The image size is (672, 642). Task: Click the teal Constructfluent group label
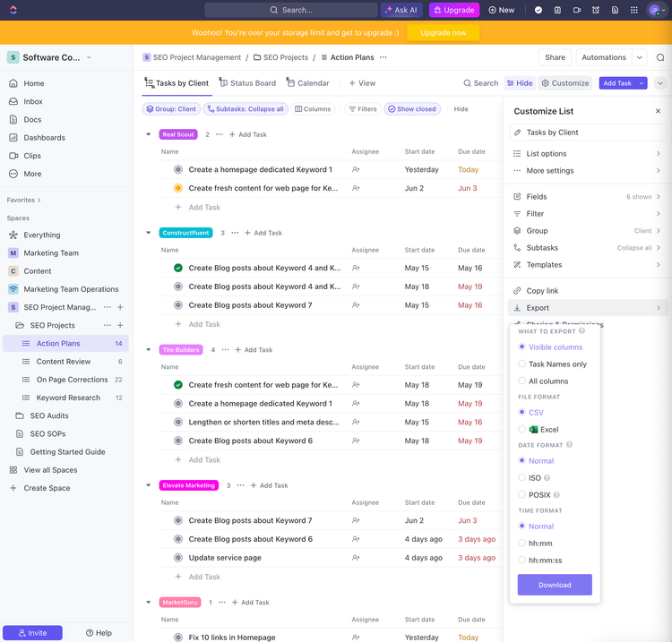point(185,233)
